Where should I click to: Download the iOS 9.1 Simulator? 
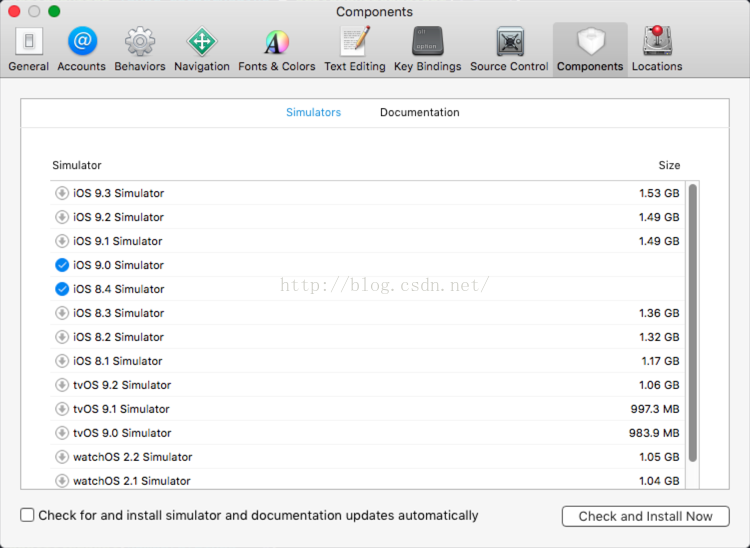(62, 241)
